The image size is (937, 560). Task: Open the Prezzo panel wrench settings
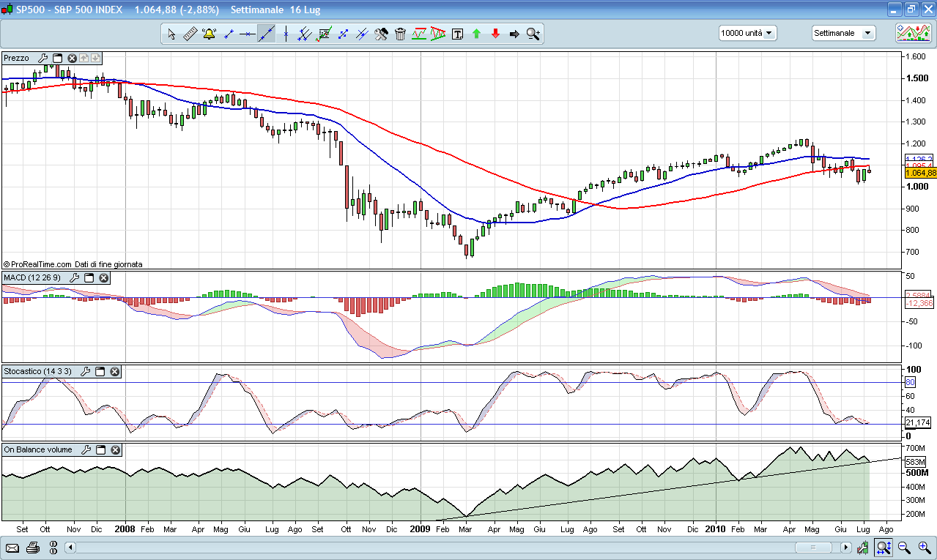coord(42,58)
